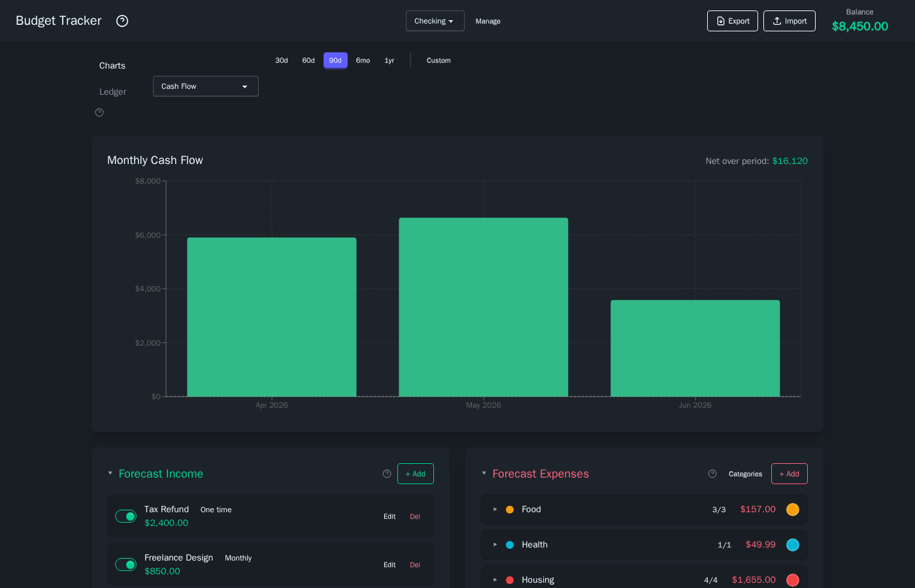Switch to the Charts tab
Screen dimensions: 915x588
[x=112, y=66]
